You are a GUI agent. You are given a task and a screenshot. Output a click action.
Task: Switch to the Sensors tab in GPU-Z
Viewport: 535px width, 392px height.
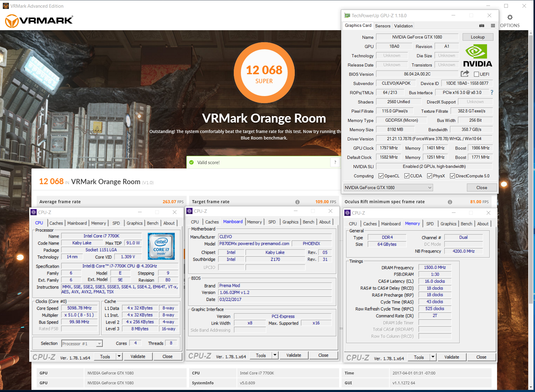383,26
